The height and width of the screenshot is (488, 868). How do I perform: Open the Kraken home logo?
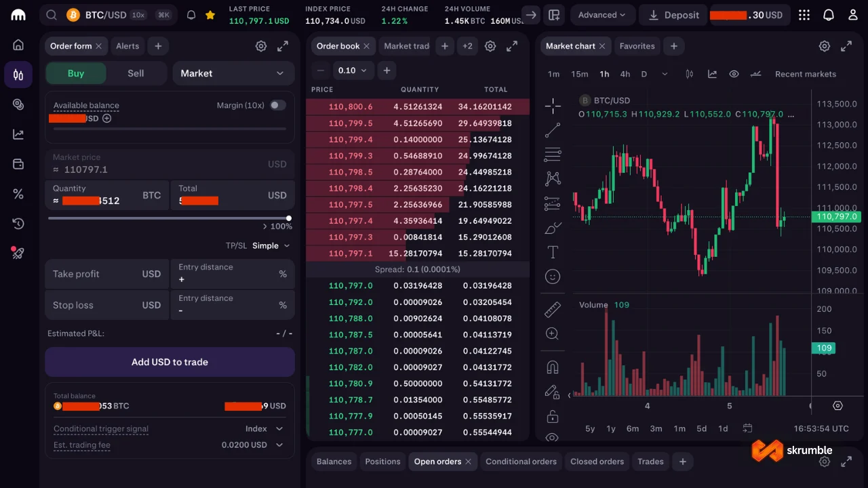[18, 15]
